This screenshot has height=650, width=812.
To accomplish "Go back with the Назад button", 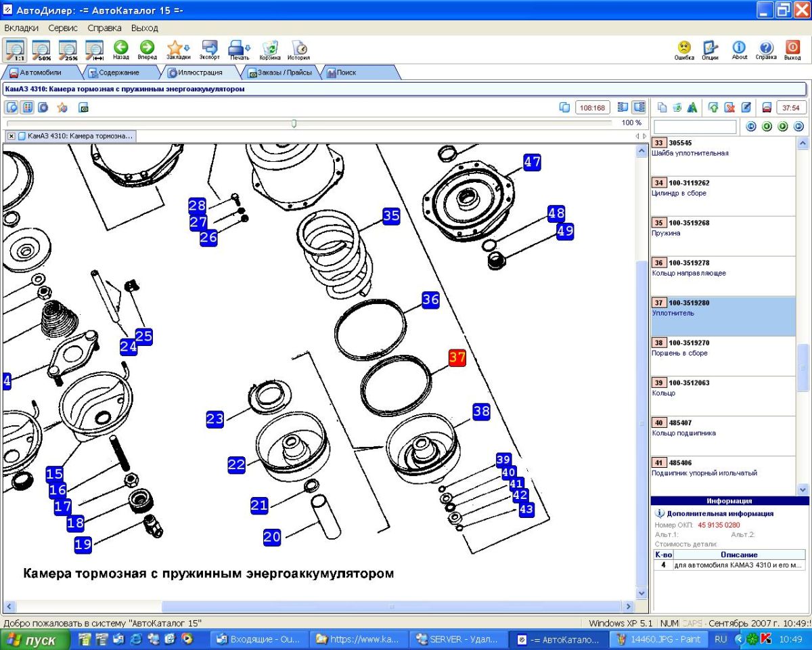I will tap(121, 49).
